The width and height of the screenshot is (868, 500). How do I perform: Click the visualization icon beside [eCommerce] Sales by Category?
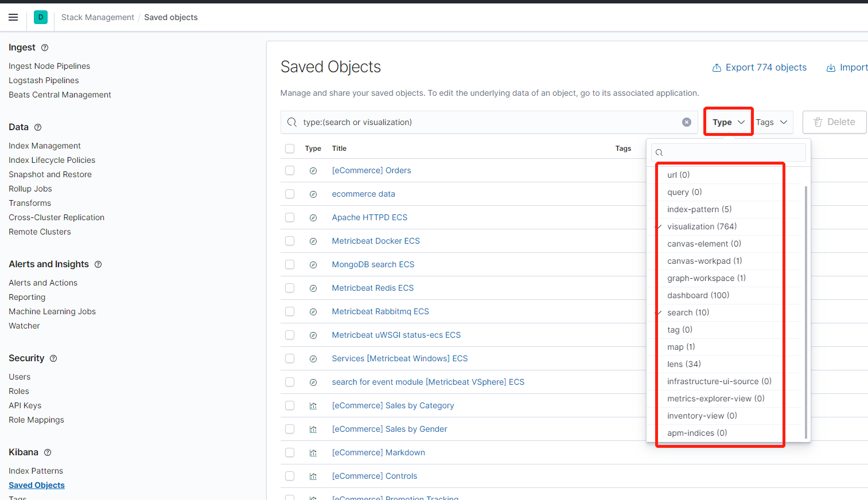pyautogui.click(x=313, y=406)
